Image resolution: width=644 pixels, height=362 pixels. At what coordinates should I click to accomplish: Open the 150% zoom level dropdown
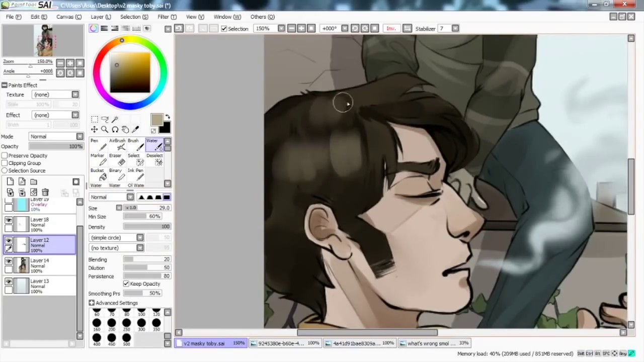click(281, 28)
